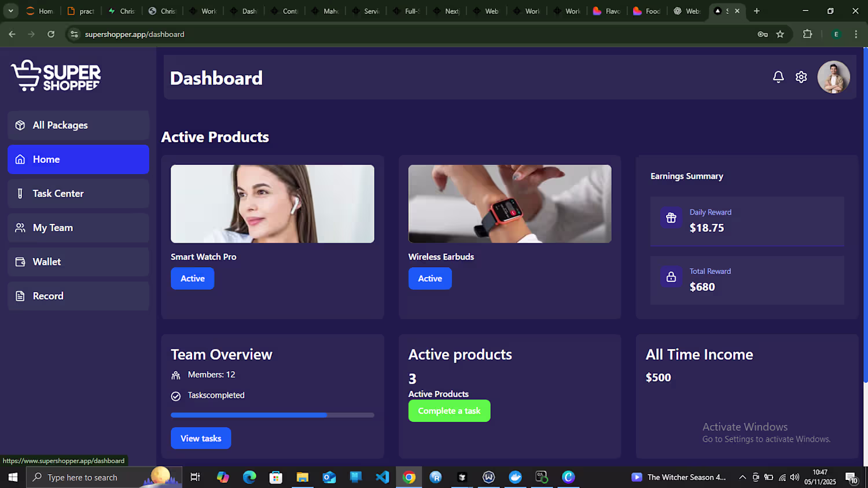
Task: Click the volume speaker icon
Action: coord(795,477)
